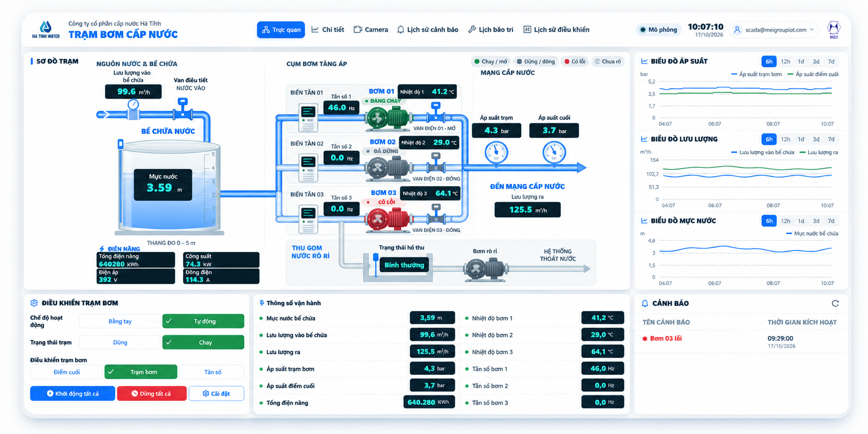Click the Biến tần 02 inverter icon
The height and width of the screenshot is (434, 868).
click(x=308, y=168)
